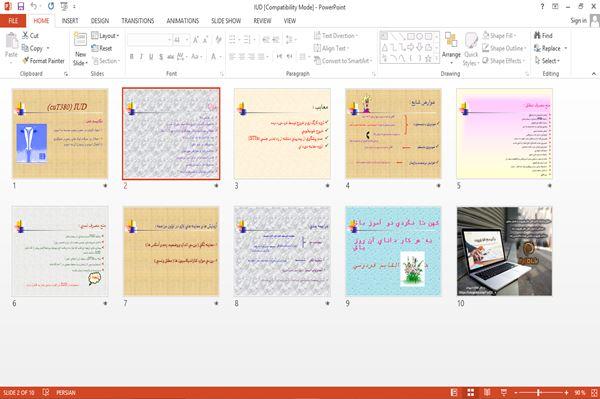Toggle Underline formatting
This screenshot has width=600, height=399.
(x=151, y=57)
